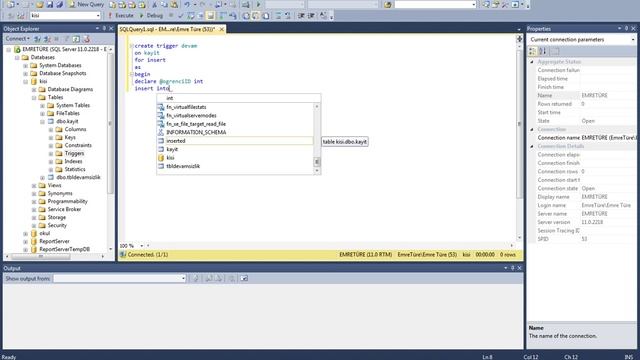640x360 pixels.
Task: Select the Constraints folder
Action: click(x=78, y=145)
